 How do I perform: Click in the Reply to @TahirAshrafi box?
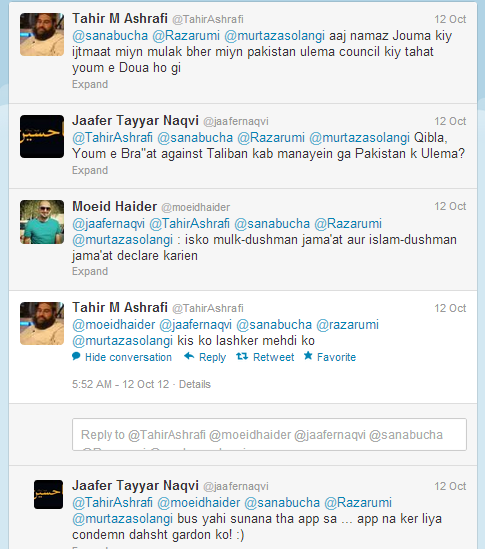(x=269, y=434)
